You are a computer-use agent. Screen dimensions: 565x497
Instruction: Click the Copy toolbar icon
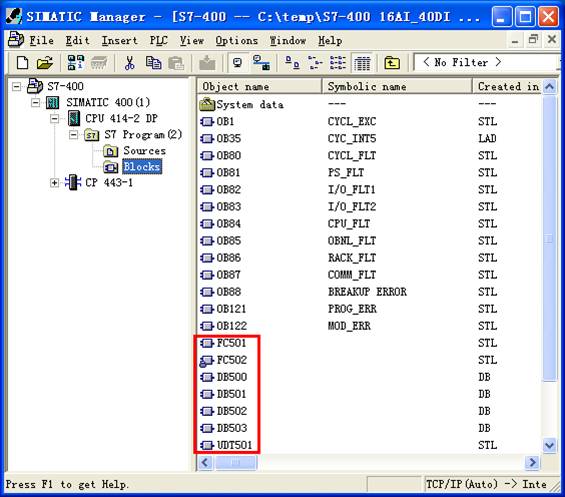coord(154,63)
